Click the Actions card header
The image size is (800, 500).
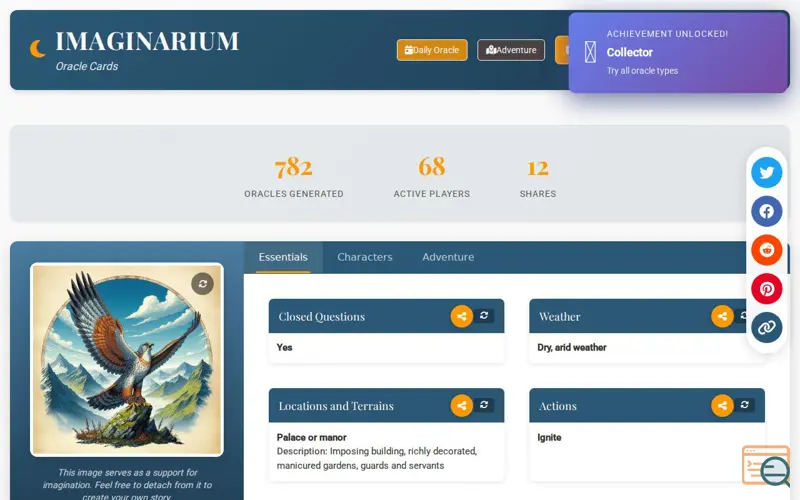coord(647,406)
